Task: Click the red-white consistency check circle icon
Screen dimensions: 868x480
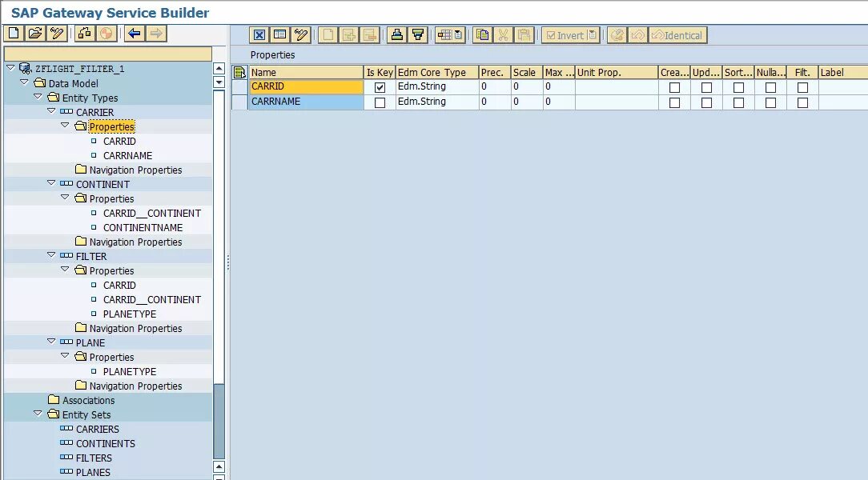Action: pos(106,34)
